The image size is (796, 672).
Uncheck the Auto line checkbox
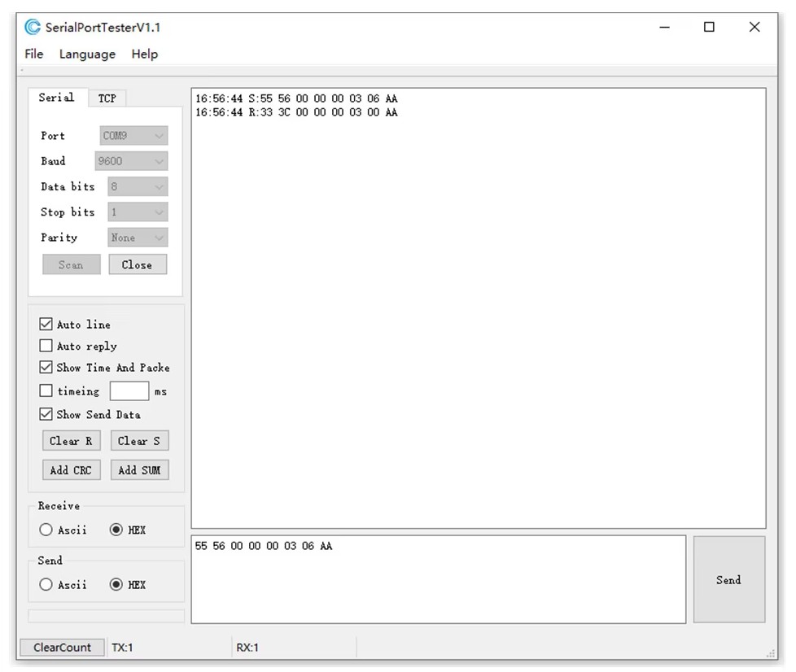coord(46,324)
